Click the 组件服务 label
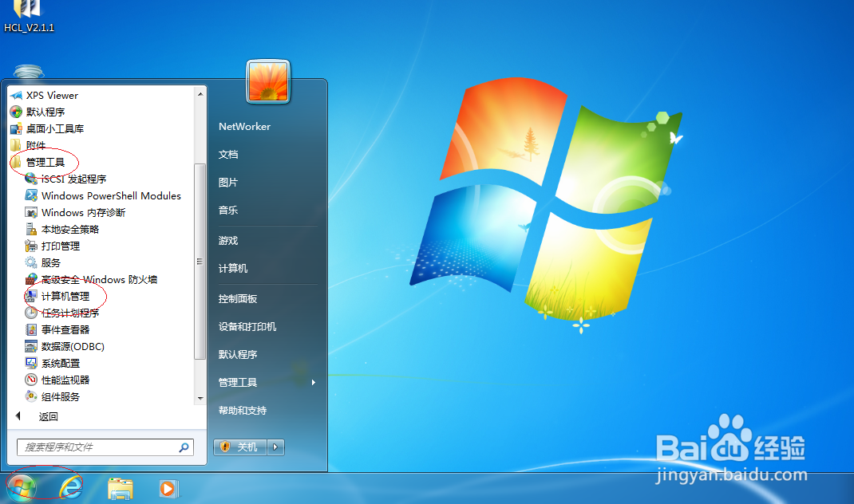This screenshot has height=504, width=854. 61,397
